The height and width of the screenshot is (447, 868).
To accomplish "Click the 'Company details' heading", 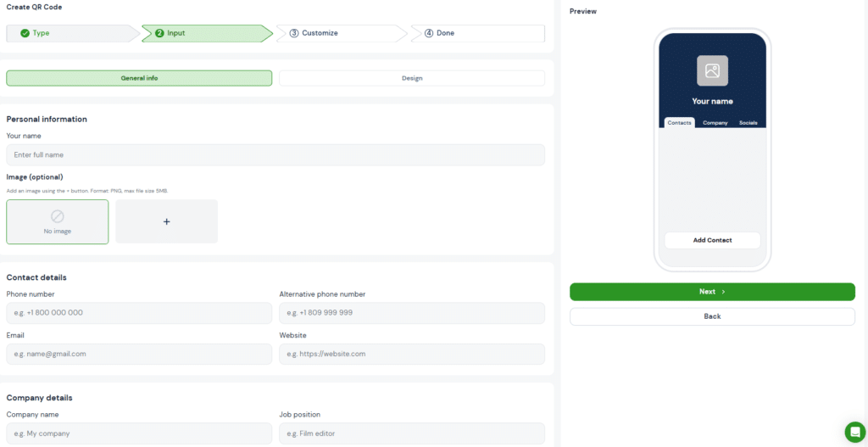I will 39,398.
